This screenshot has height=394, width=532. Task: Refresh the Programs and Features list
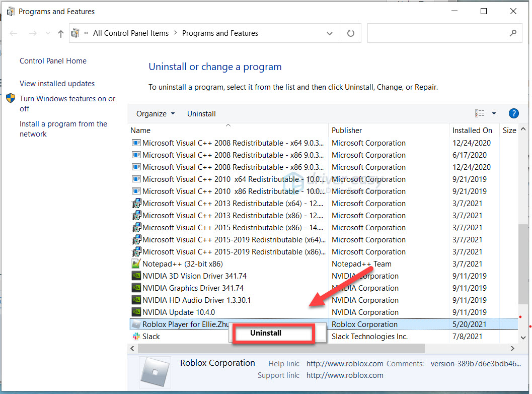pyautogui.click(x=350, y=33)
